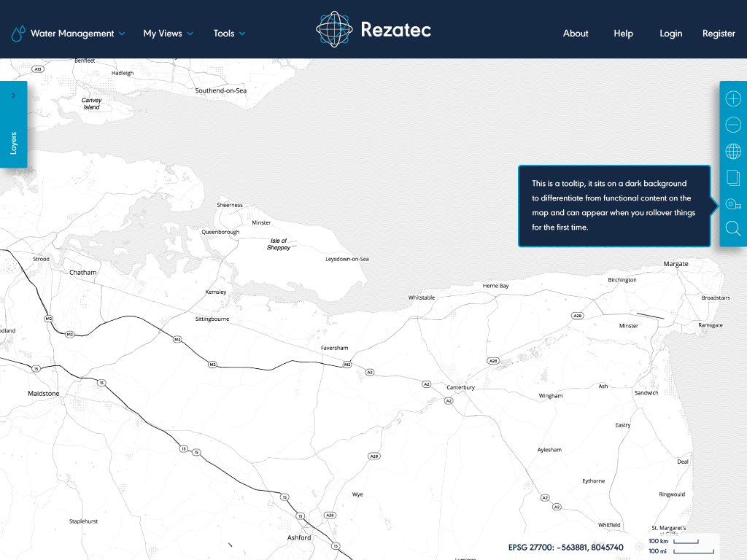Select the tape measure tool

click(x=732, y=204)
